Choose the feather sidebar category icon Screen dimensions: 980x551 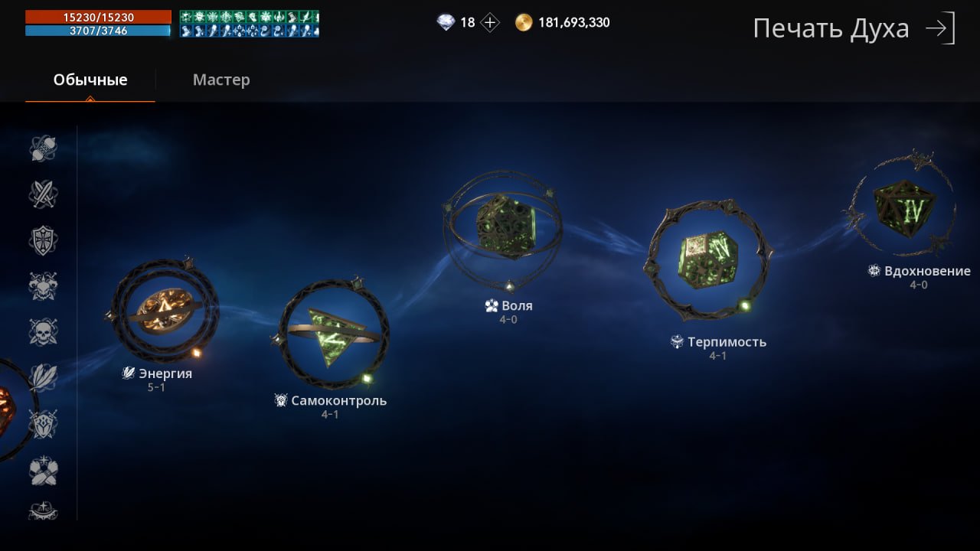(44, 378)
